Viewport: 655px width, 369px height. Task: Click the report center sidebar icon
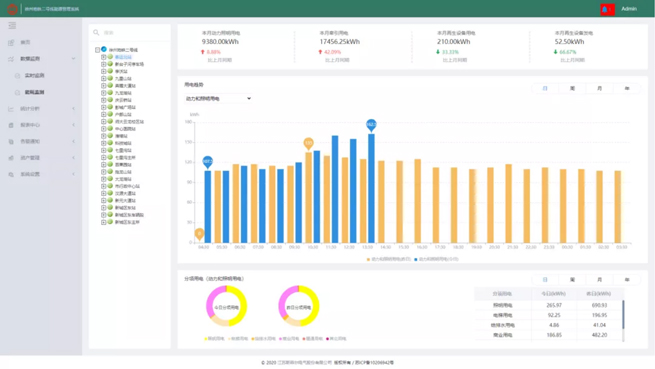click(x=11, y=125)
